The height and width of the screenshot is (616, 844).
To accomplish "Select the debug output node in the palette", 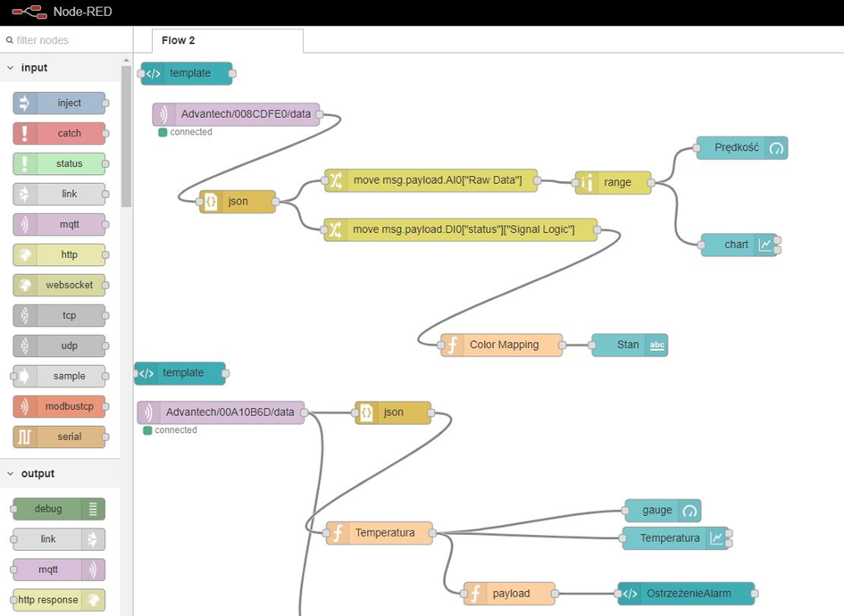I will [59, 509].
